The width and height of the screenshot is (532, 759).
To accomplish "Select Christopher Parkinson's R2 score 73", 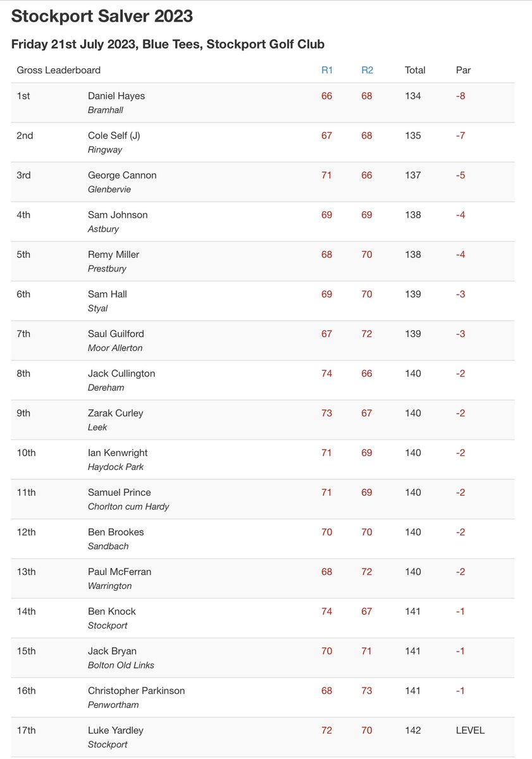I will coord(367,691).
